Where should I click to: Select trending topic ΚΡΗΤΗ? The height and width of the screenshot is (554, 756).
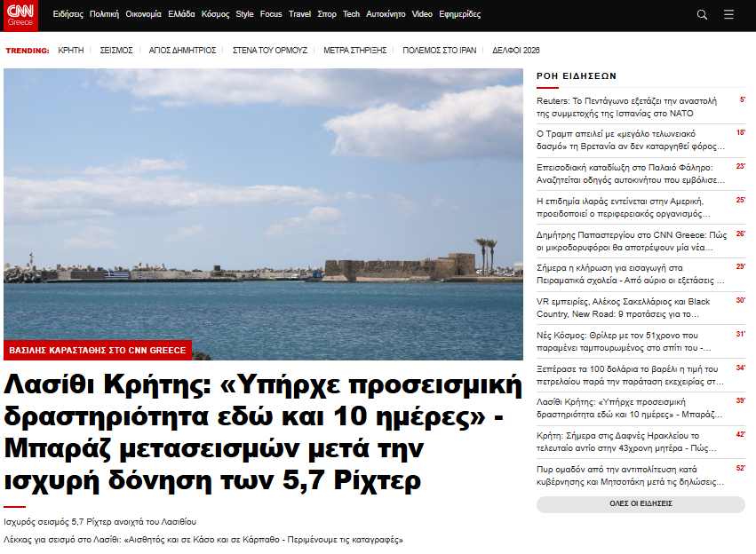pos(70,51)
